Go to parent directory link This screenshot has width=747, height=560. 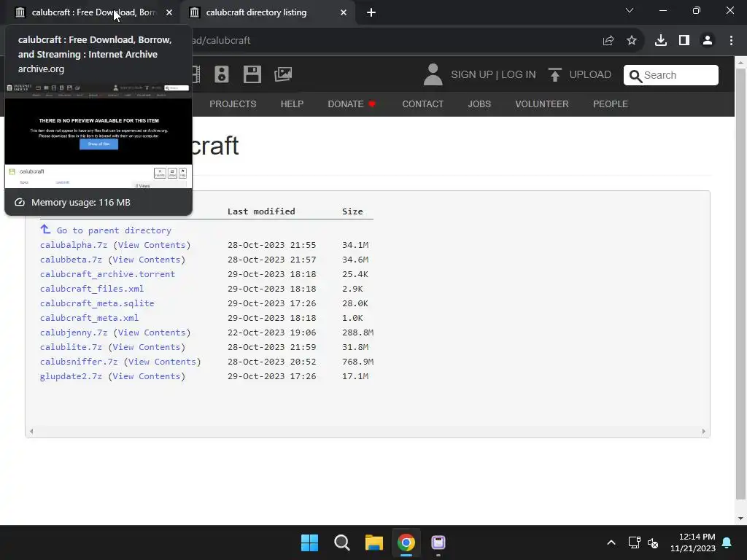point(114,230)
